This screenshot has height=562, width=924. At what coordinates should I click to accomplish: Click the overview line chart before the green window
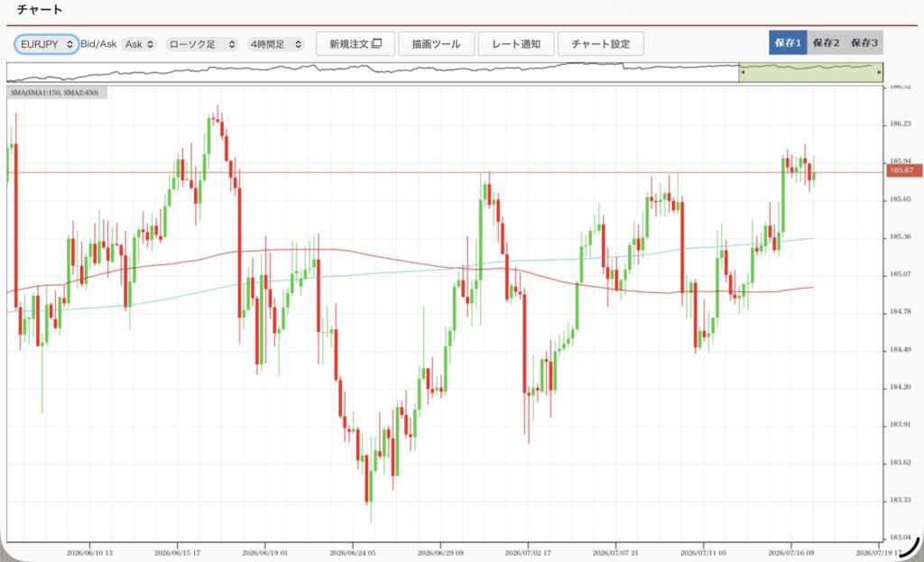pos(373,72)
